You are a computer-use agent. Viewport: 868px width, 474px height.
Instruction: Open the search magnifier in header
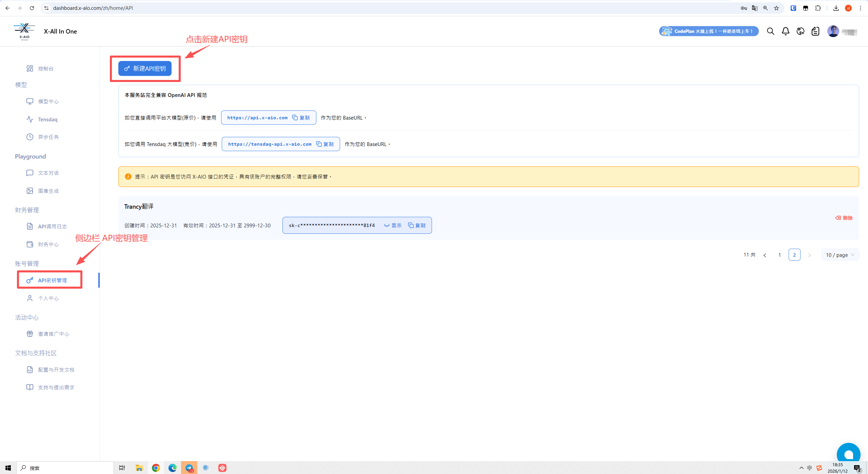(770, 32)
